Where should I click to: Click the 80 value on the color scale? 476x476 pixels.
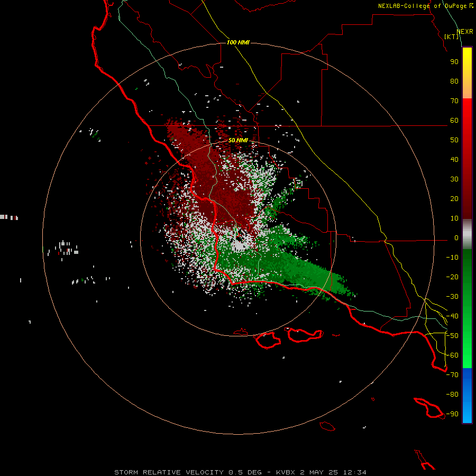[454, 81]
